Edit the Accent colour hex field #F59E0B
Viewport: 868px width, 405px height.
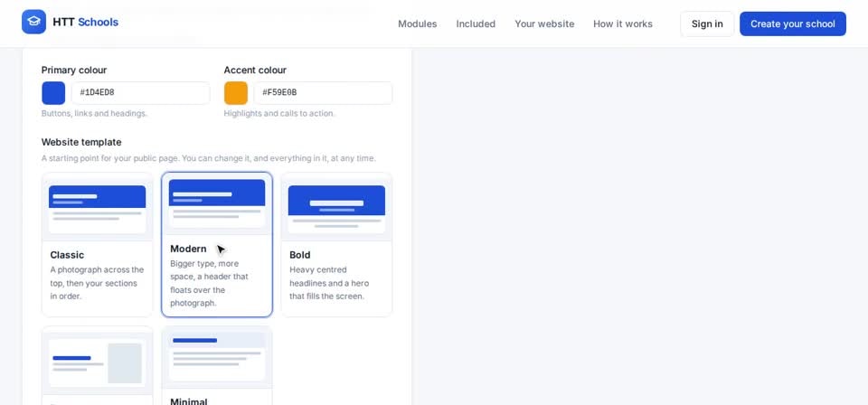[324, 93]
